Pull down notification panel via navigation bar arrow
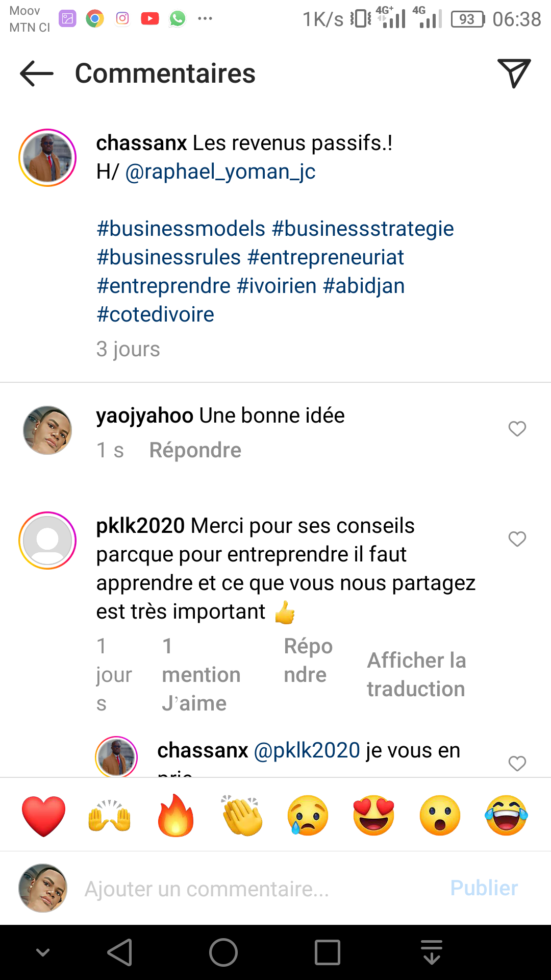This screenshot has width=551, height=980. click(x=432, y=952)
